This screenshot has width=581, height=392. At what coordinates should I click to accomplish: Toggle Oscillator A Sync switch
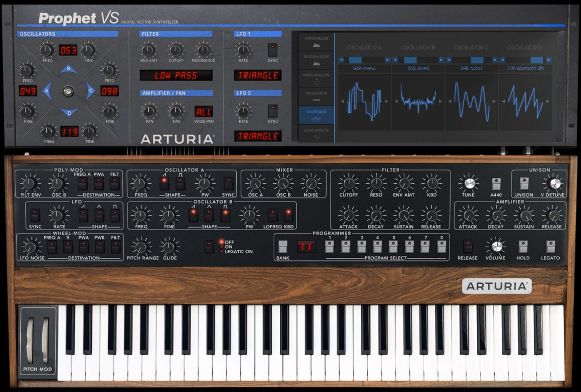point(229,184)
